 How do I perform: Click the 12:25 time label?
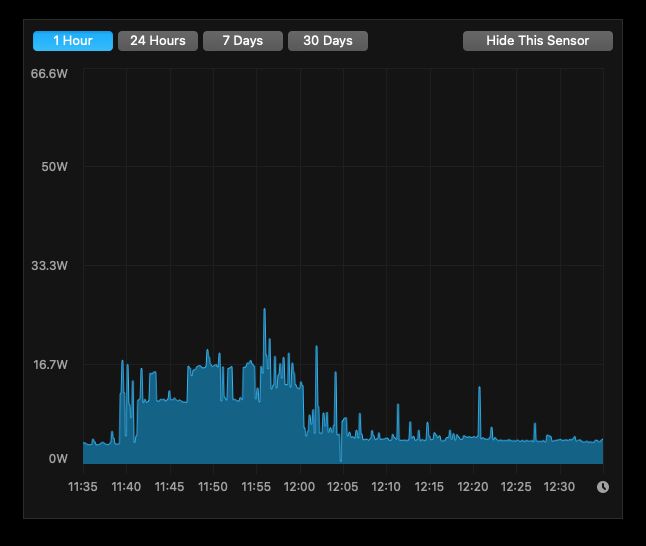(516, 487)
